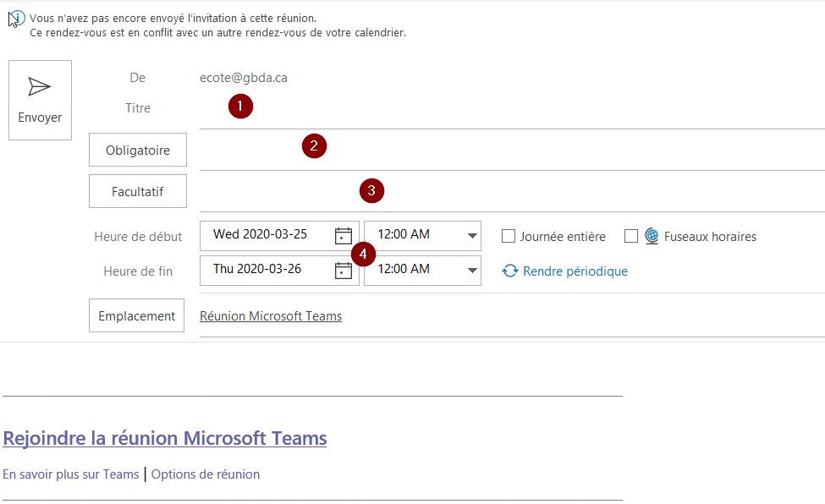Click the Heure de début label

[138, 237]
